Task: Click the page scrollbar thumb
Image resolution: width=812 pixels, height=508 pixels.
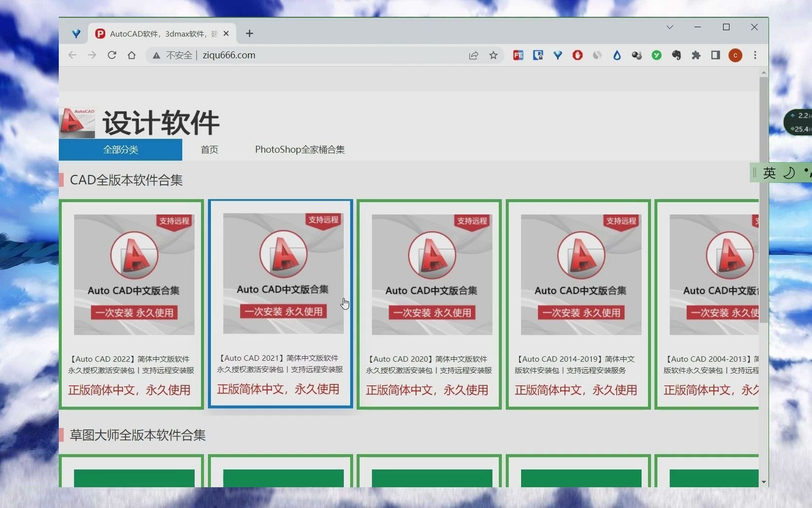Action: [x=764, y=200]
